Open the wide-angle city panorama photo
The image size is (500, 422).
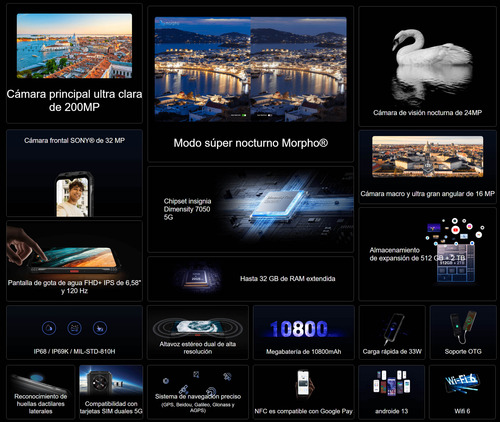pyautogui.click(x=428, y=156)
